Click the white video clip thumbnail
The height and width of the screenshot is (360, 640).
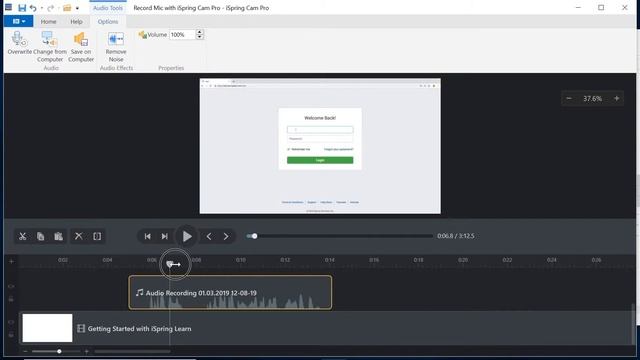tap(47, 328)
